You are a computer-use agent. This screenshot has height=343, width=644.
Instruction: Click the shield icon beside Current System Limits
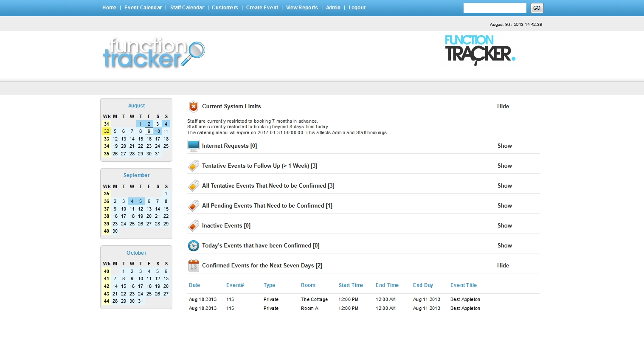coord(194,106)
